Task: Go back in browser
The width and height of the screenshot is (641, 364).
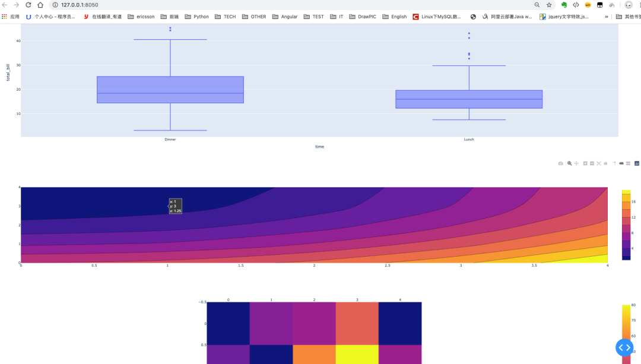Action: click(5, 5)
